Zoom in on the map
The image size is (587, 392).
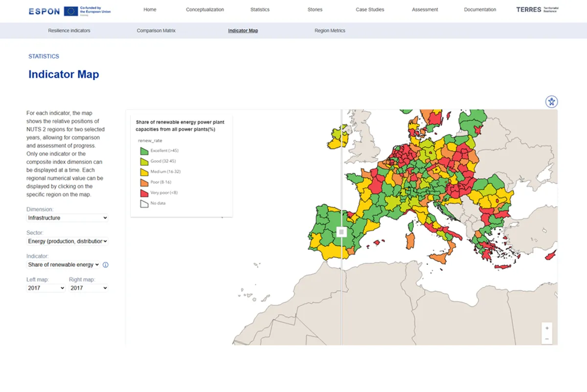coord(546,327)
